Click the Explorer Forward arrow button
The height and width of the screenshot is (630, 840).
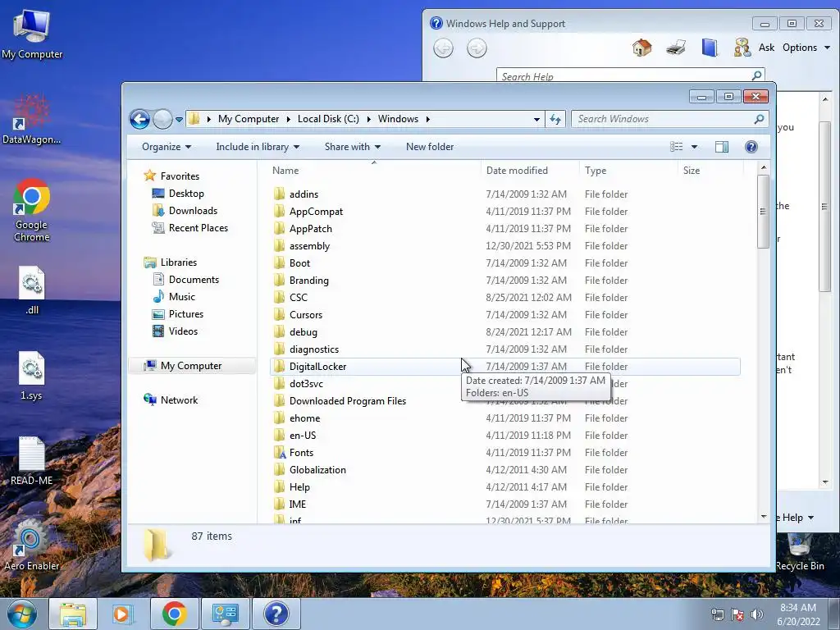coord(162,119)
